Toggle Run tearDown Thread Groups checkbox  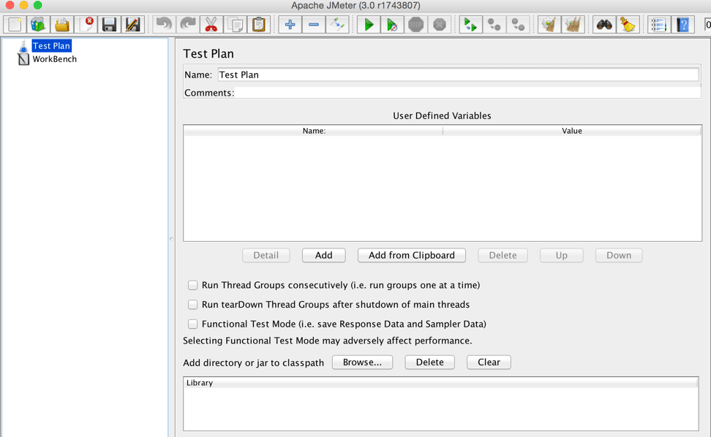coord(193,305)
